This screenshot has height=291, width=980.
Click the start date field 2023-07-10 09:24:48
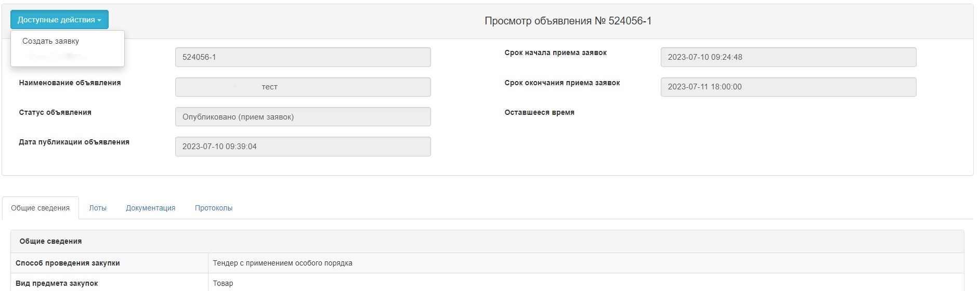coord(788,57)
